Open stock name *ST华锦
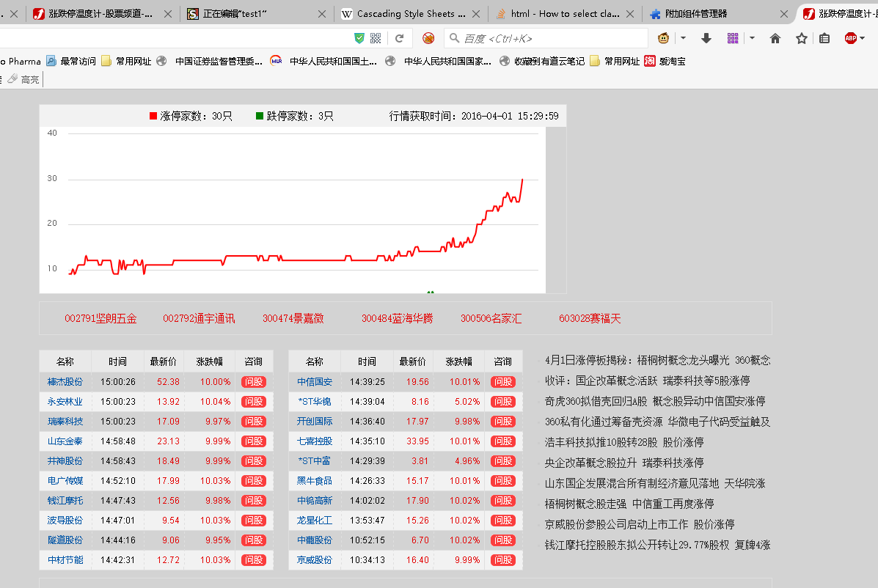Screen dimensions: 878x588 pyautogui.click(x=315, y=402)
